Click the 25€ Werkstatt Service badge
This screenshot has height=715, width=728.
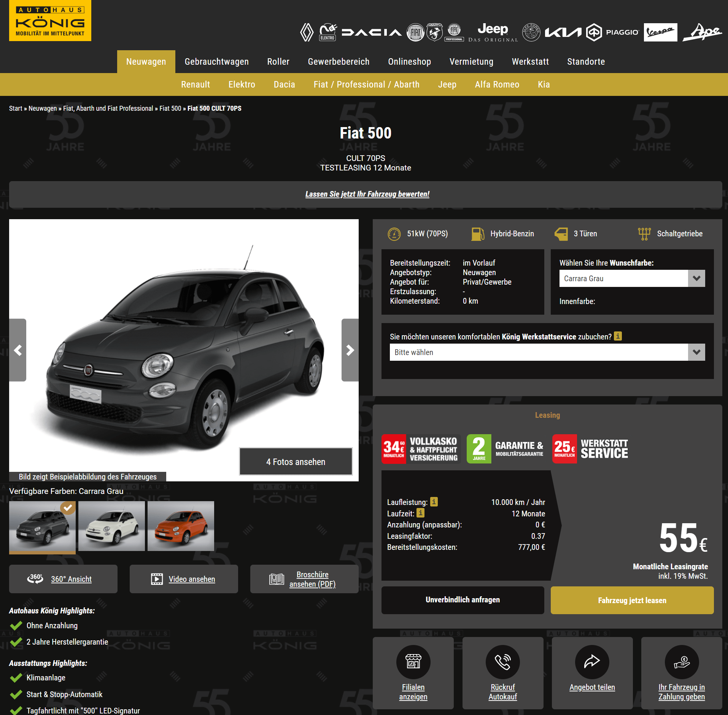[591, 449]
